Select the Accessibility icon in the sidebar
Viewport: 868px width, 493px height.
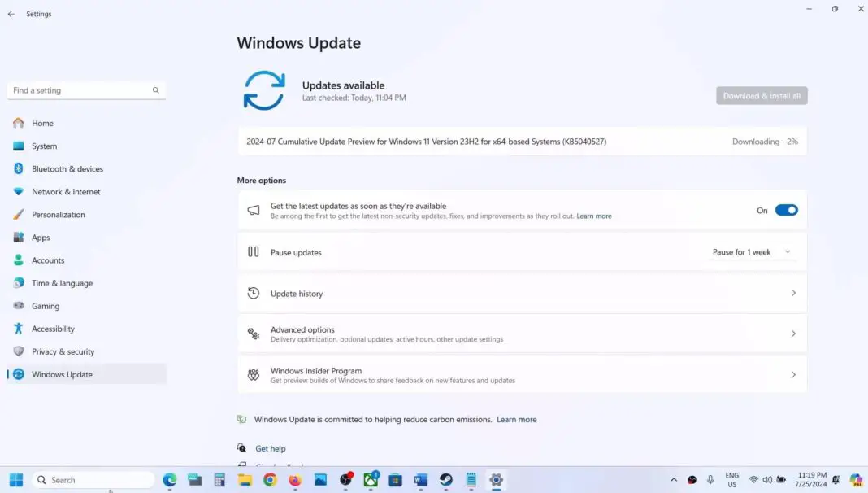(x=20, y=329)
